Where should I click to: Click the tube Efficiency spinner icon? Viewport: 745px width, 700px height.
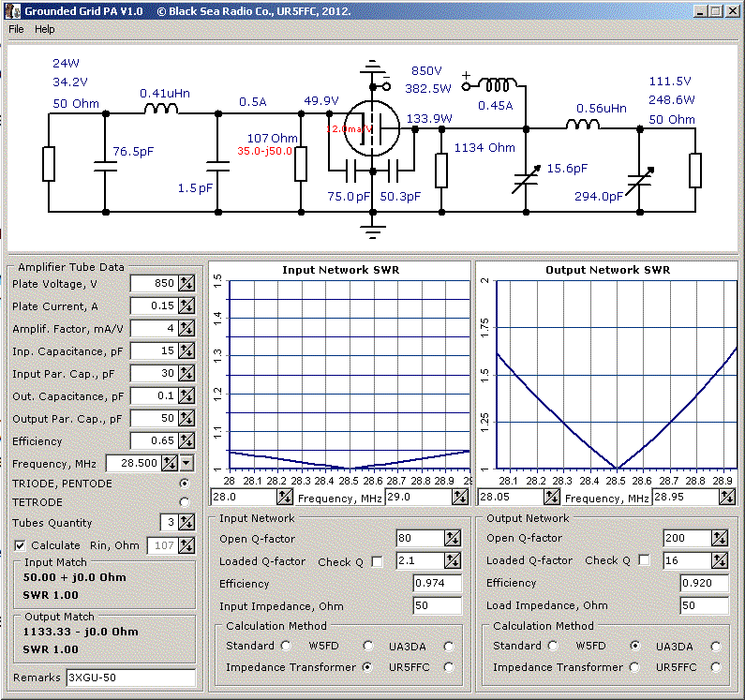[186, 440]
